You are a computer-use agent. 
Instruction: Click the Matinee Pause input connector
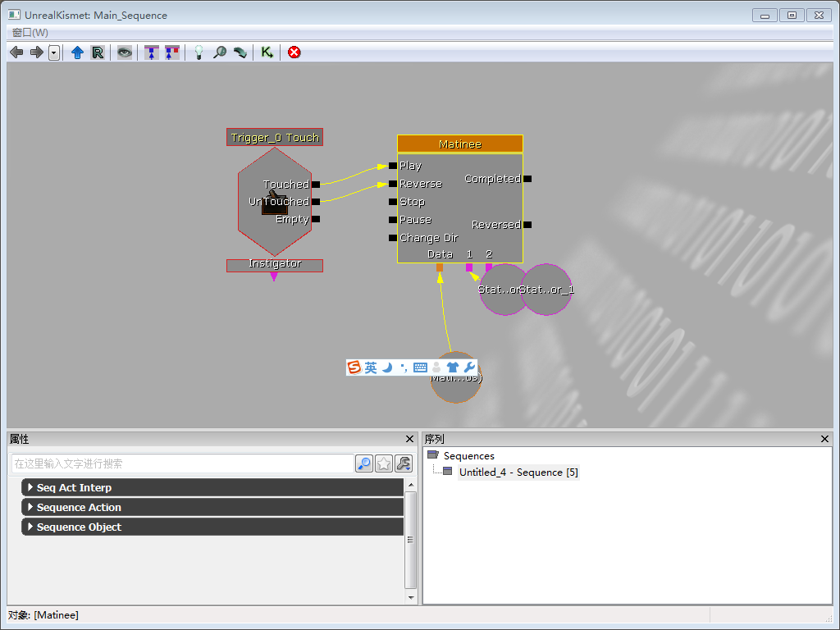(x=393, y=220)
